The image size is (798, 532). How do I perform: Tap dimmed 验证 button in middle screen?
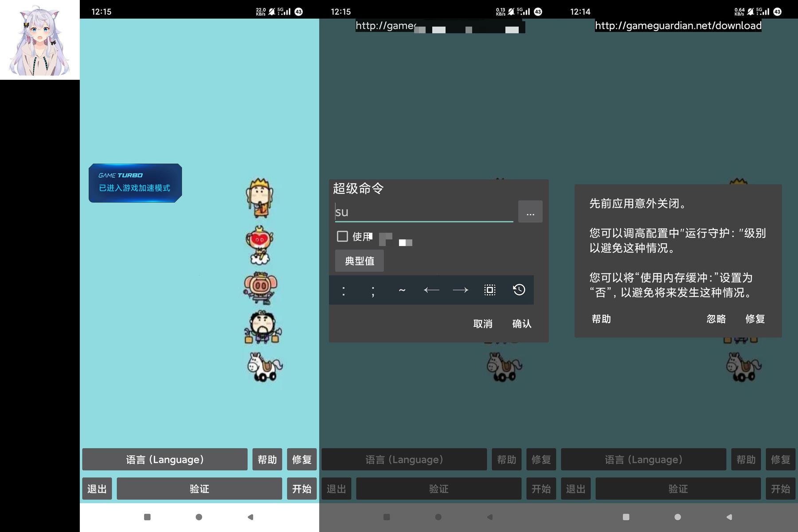(x=439, y=489)
